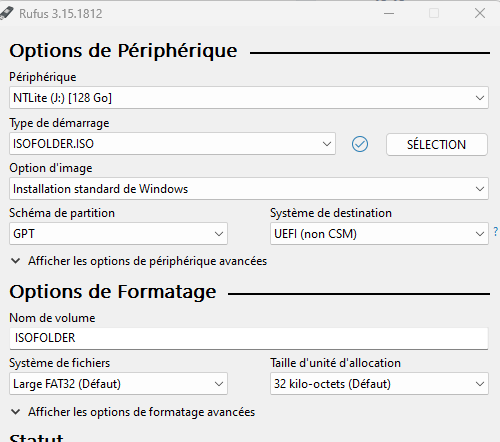
Task: Open the Taille d'unité d'allocation dropdown
Action: 379,384
